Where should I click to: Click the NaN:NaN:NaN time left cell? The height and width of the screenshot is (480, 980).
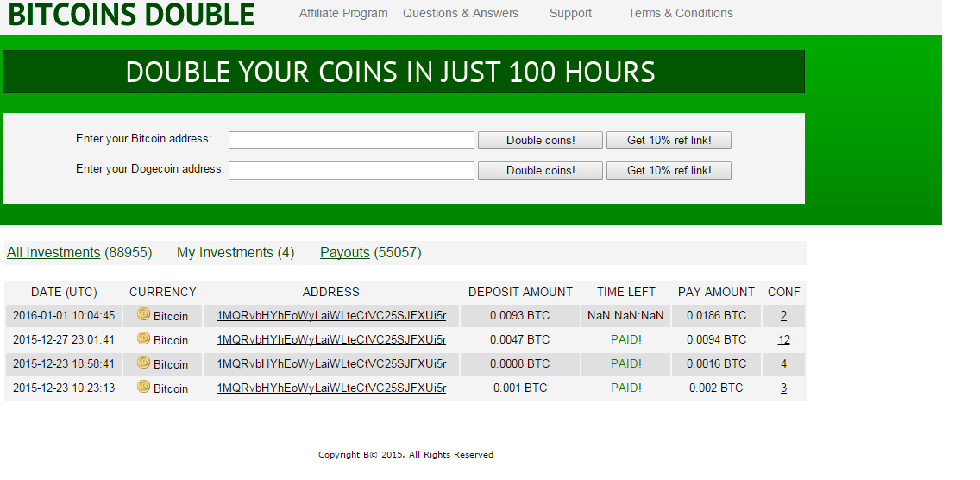click(x=625, y=316)
